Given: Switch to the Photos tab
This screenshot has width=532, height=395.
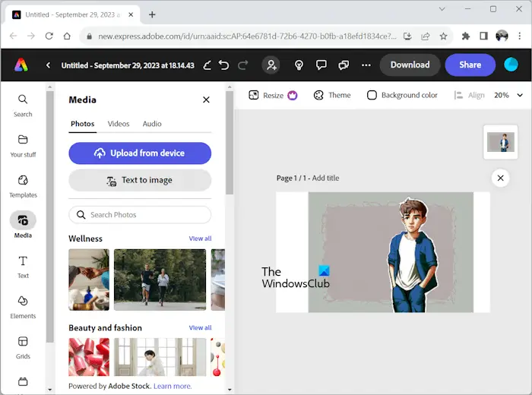Looking at the screenshot, I should [82, 124].
